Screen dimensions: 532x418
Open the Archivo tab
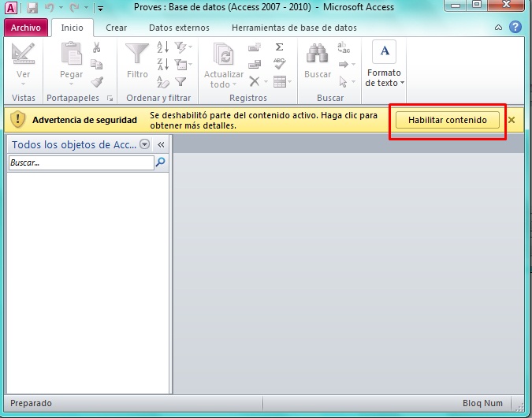coord(26,28)
